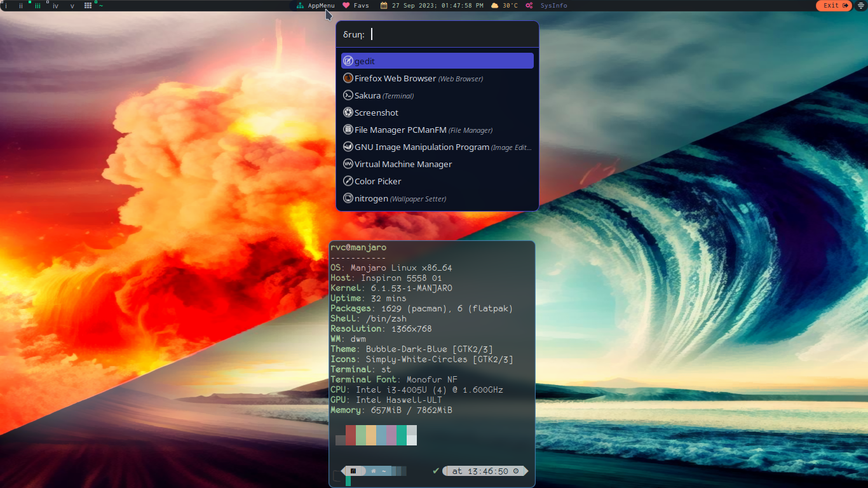
Task: Select the Color Picker eyedropper icon
Action: tap(348, 180)
